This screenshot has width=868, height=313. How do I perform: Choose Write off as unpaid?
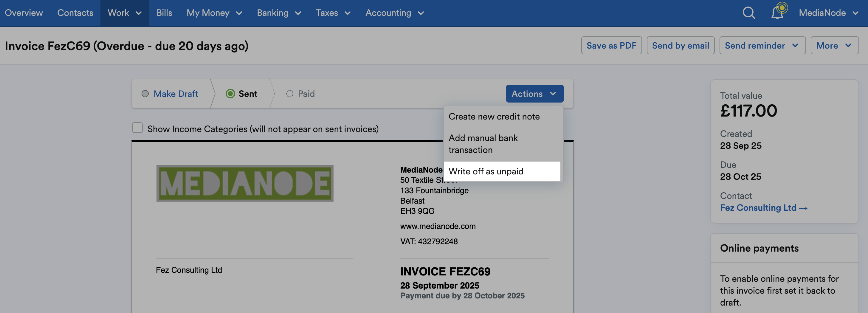coord(502,171)
